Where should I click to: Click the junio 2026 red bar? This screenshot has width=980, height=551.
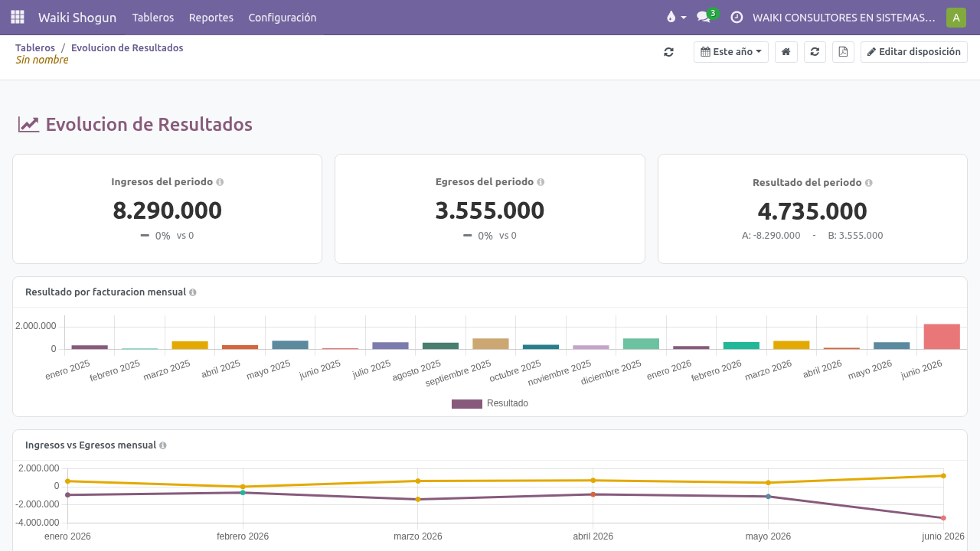click(942, 337)
